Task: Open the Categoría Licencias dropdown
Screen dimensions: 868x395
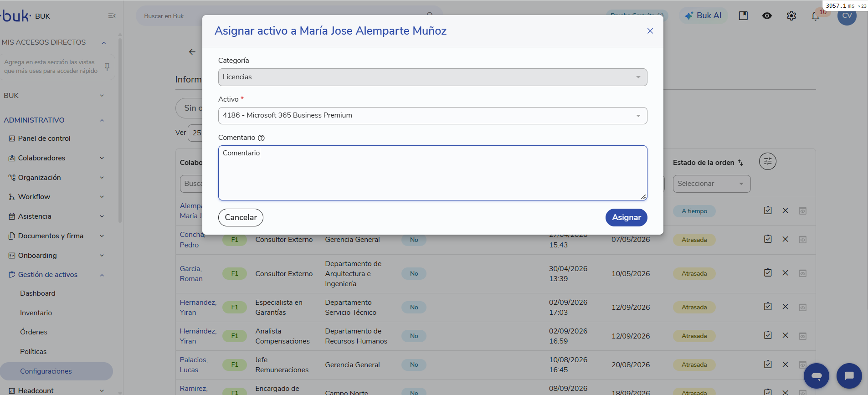Action: 432,77
